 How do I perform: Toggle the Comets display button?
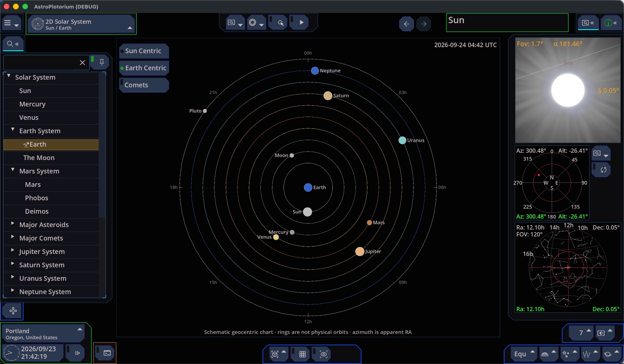[144, 85]
